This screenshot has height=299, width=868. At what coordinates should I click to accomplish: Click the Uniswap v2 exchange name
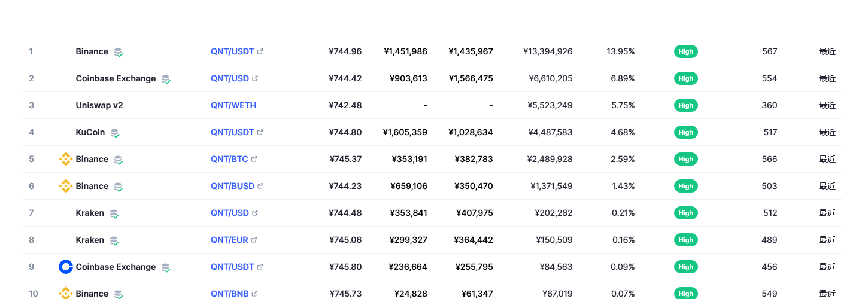tap(99, 105)
